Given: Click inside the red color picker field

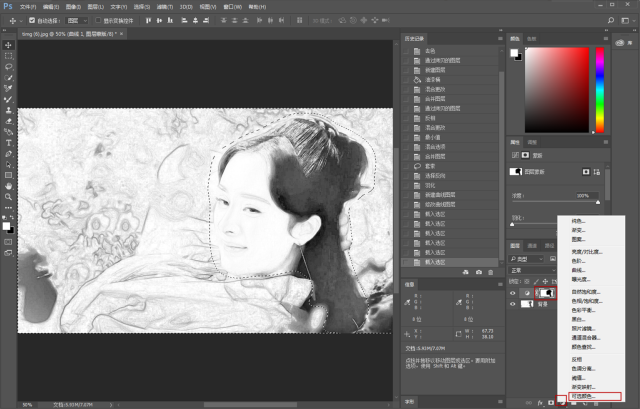Looking at the screenshot, I should [557, 90].
